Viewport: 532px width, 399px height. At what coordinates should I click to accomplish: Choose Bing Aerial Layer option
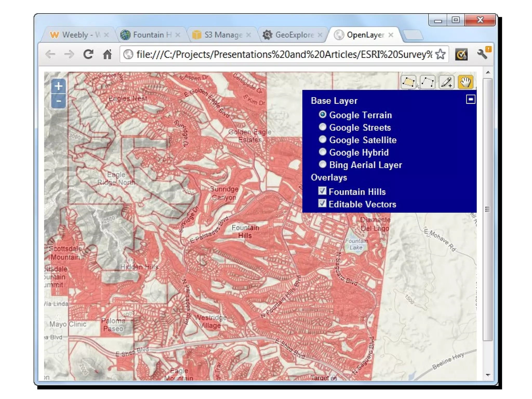pyautogui.click(x=323, y=164)
